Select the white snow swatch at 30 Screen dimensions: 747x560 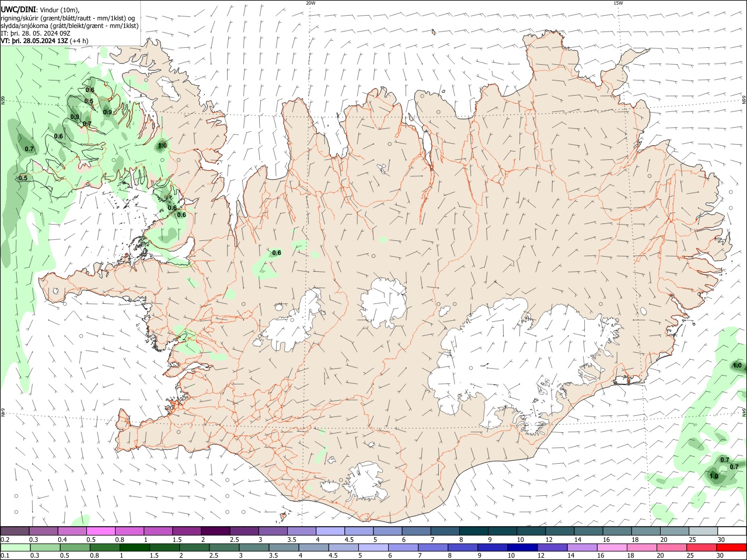732,531
